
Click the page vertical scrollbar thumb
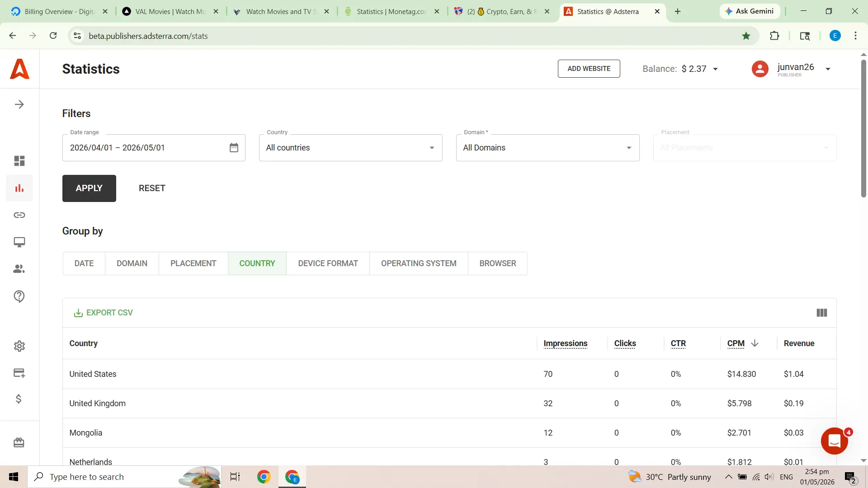pyautogui.click(x=863, y=128)
